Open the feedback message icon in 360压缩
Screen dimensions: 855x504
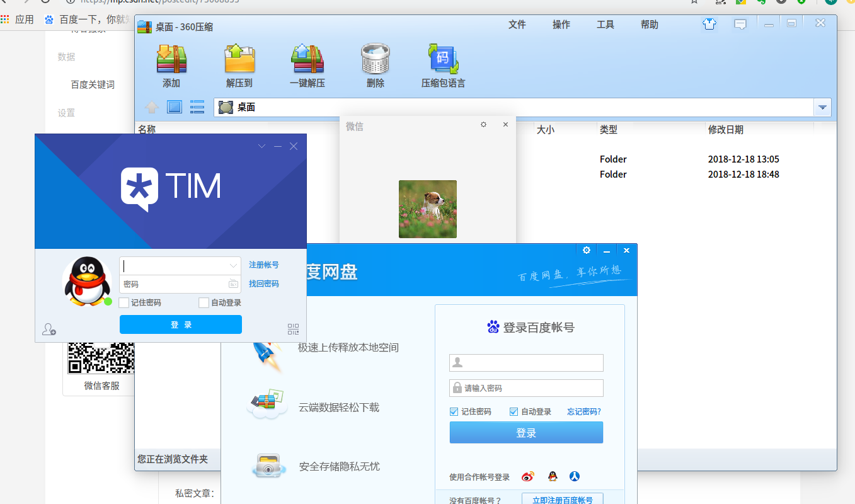(x=740, y=25)
